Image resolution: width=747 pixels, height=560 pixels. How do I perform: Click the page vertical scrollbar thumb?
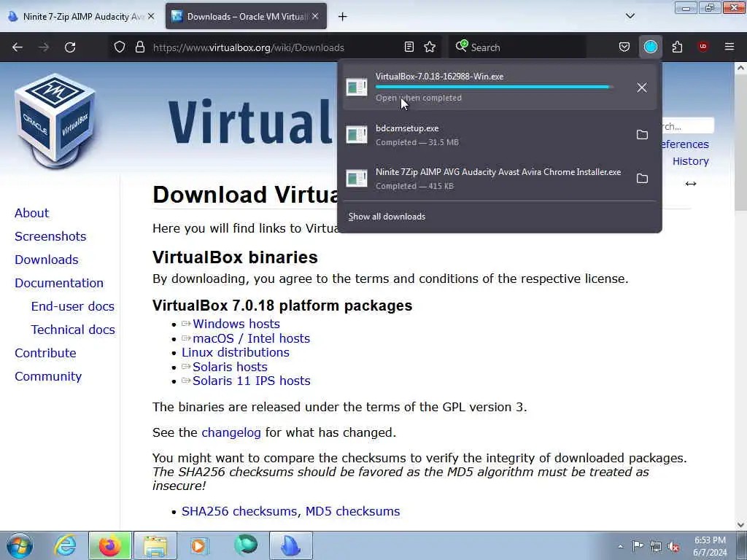(x=740, y=143)
